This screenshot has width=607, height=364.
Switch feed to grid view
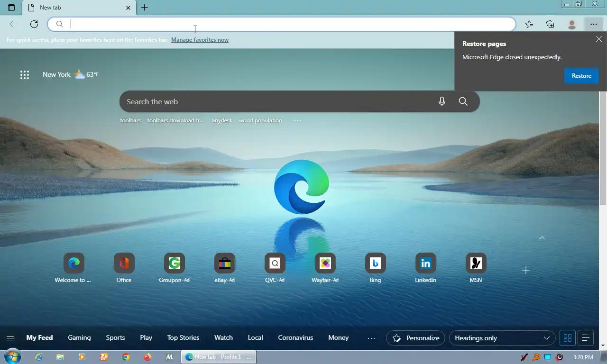[x=568, y=338]
